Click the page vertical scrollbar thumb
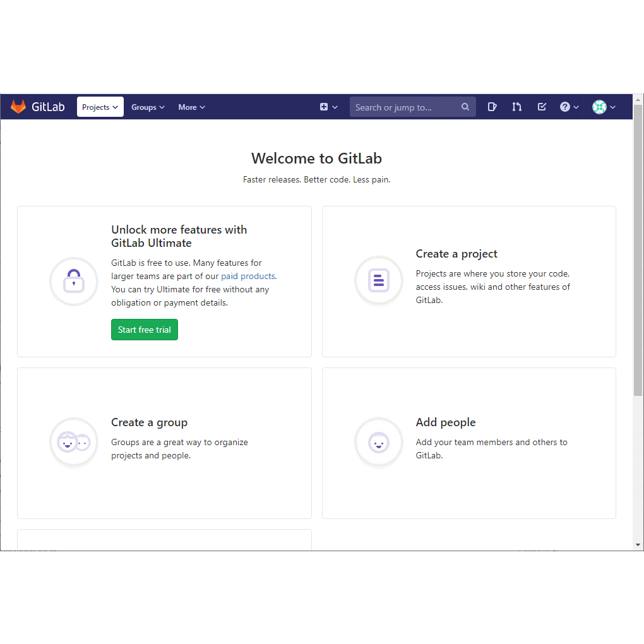This screenshot has width=644, height=644. (x=638, y=250)
